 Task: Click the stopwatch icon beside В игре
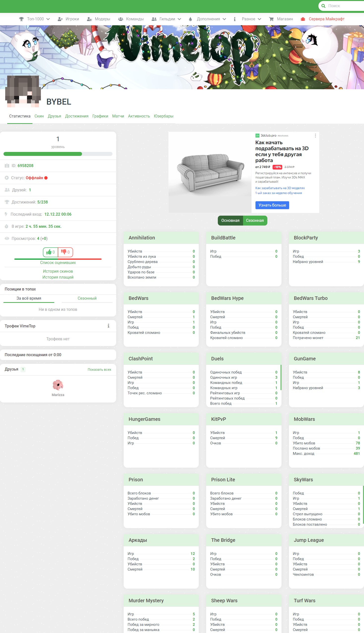click(x=7, y=226)
